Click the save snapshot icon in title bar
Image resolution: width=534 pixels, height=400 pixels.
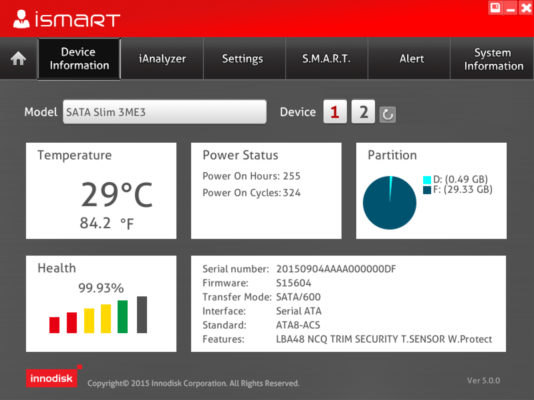pyautogui.click(x=496, y=7)
